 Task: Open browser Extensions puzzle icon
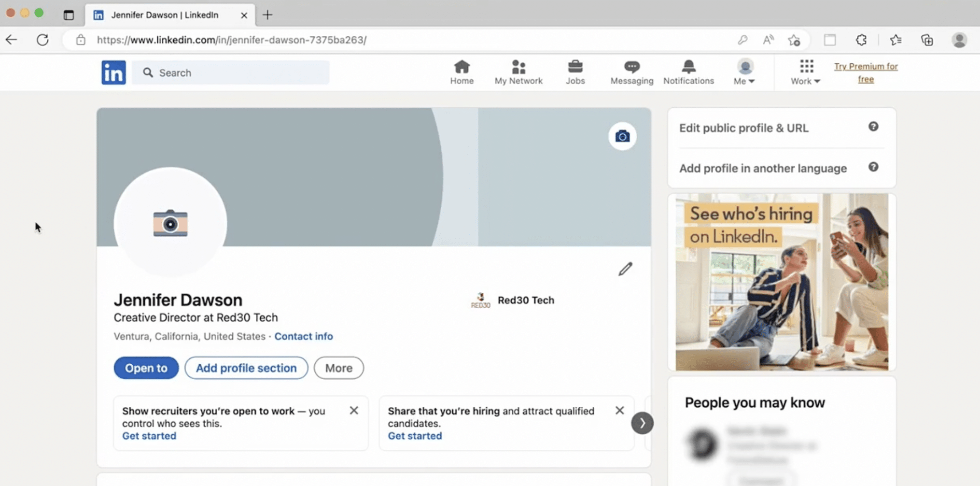pos(861,40)
